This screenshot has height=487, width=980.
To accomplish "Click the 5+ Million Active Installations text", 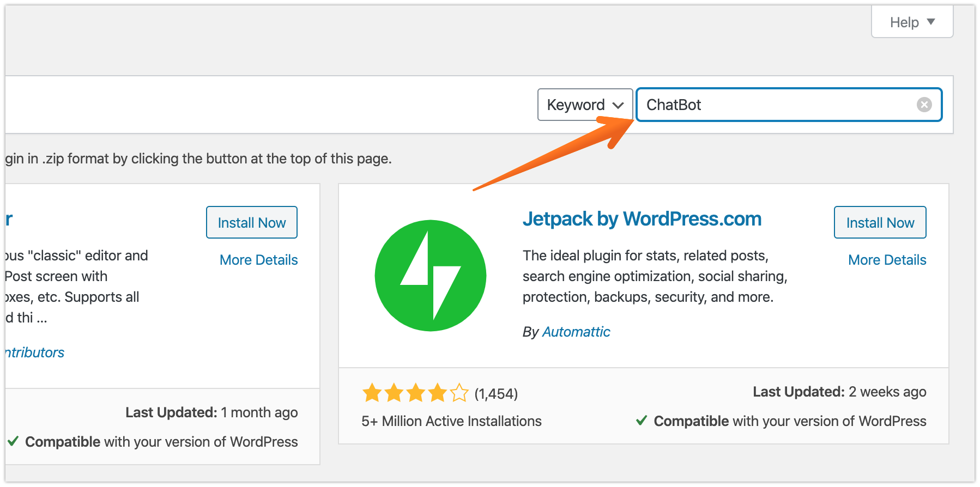I will click(451, 421).
